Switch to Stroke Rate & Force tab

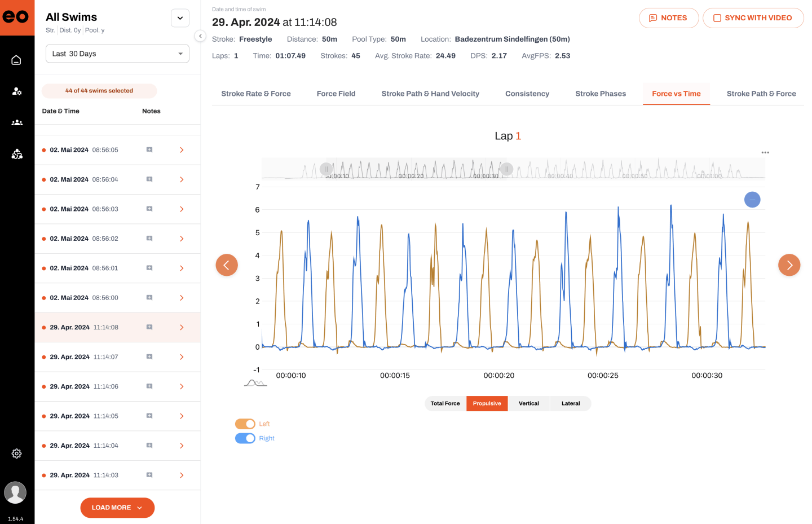pyautogui.click(x=256, y=94)
